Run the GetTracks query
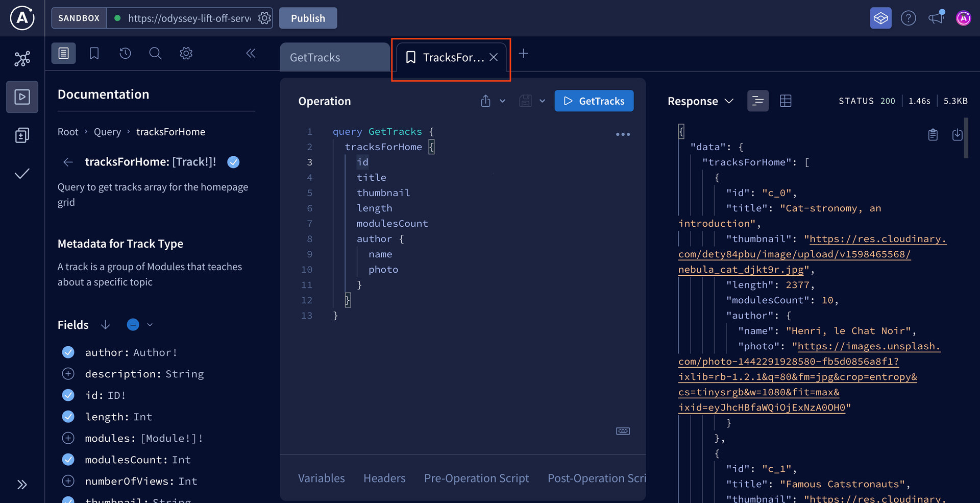The image size is (980, 503). pyautogui.click(x=594, y=101)
